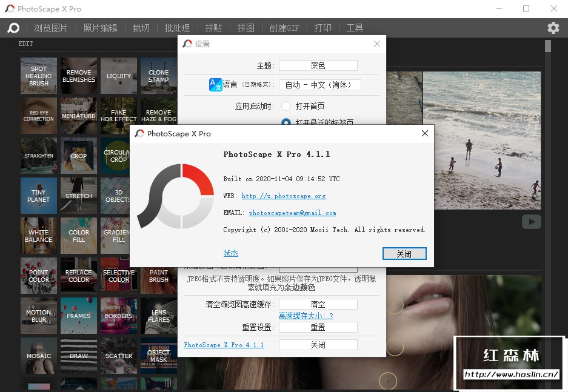Select the Draw tool tile

tap(79, 356)
